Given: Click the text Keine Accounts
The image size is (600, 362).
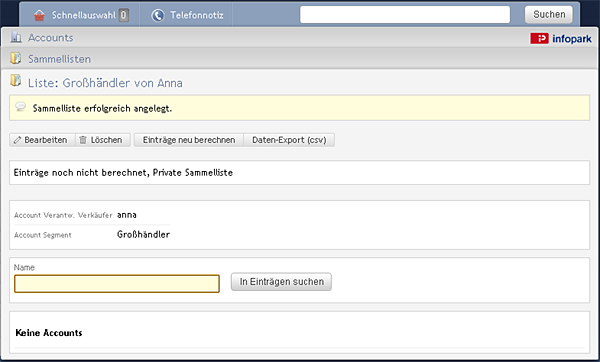Looking at the screenshot, I should pos(49,333).
